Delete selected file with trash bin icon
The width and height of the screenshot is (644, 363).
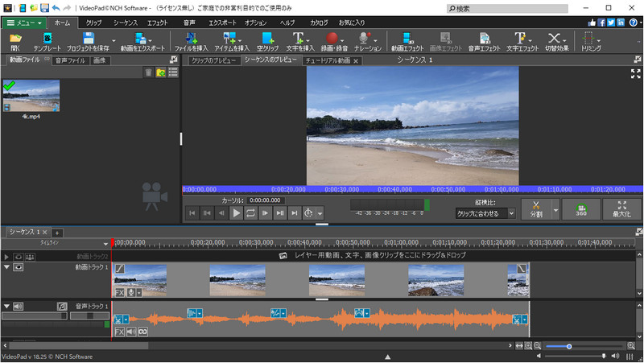click(148, 72)
